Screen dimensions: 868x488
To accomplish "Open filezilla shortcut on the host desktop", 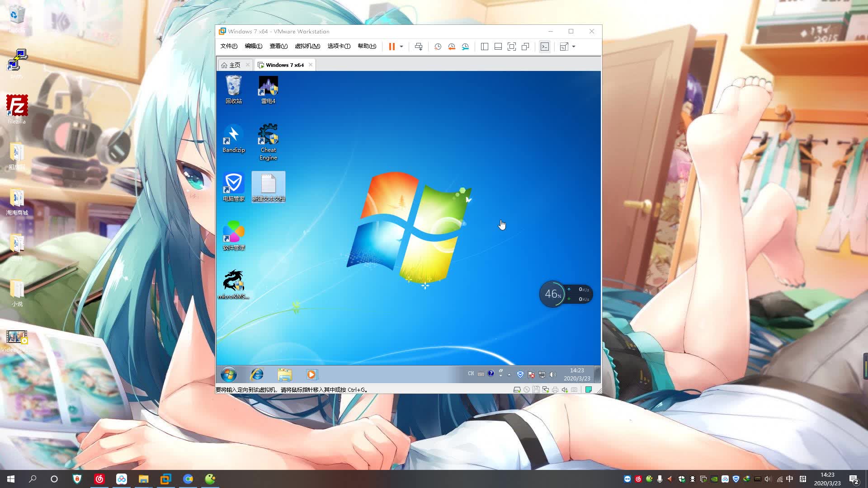I will pos(17,109).
